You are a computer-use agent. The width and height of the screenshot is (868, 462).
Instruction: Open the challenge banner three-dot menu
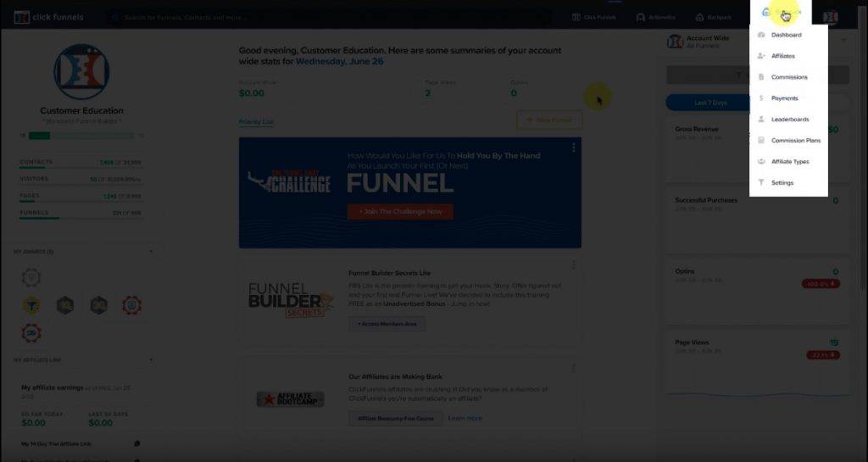point(574,148)
